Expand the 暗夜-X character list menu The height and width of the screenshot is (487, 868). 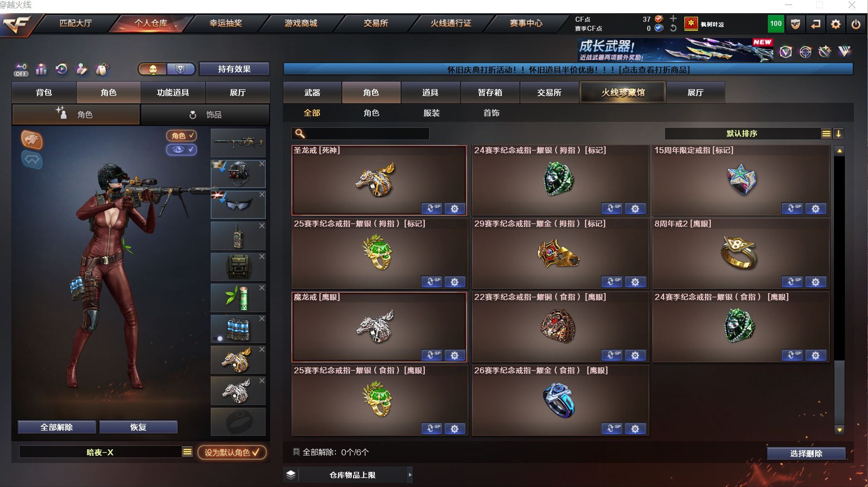coord(187,452)
